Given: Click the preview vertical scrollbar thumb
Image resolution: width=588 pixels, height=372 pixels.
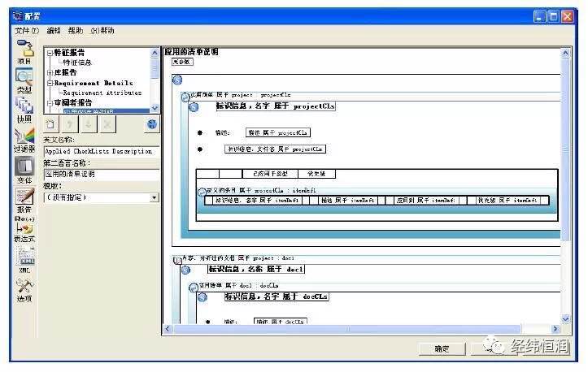Looking at the screenshot, I should coord(565,149).
